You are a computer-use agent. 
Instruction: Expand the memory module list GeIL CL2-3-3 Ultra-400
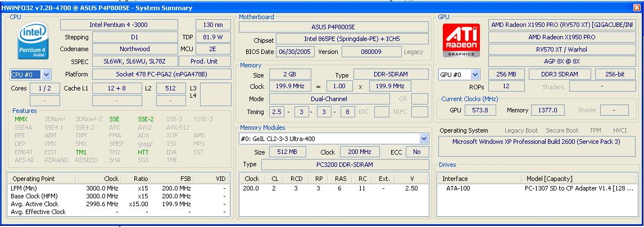[x=424, y=139]
